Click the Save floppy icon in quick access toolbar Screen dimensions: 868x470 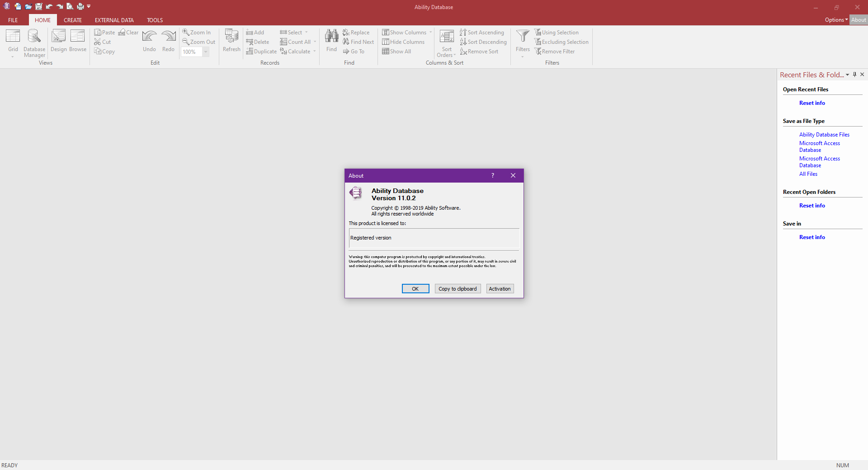[38, 6]
